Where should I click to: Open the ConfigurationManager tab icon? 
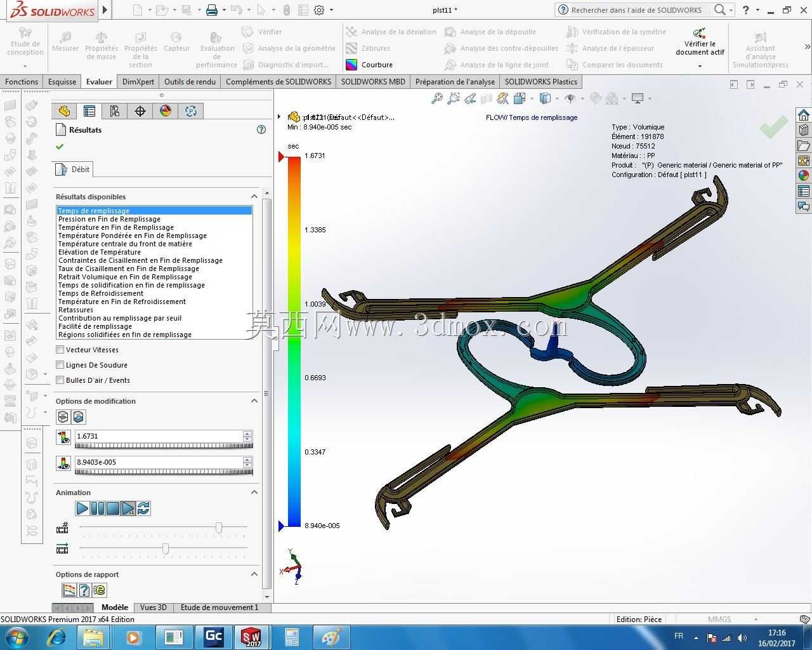[x=115, y=111]
